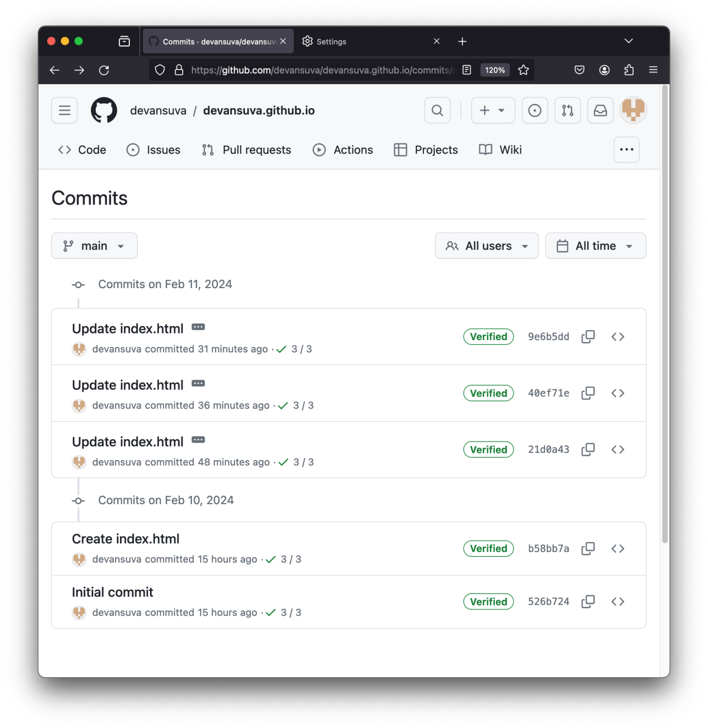Open the issues circle icon in header

tap(535, 110)
